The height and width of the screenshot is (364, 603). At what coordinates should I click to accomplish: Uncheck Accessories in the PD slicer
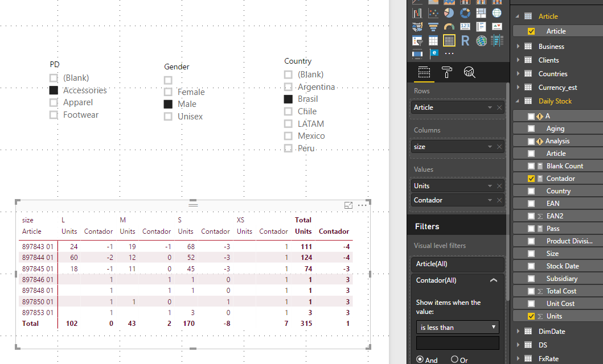54,90
